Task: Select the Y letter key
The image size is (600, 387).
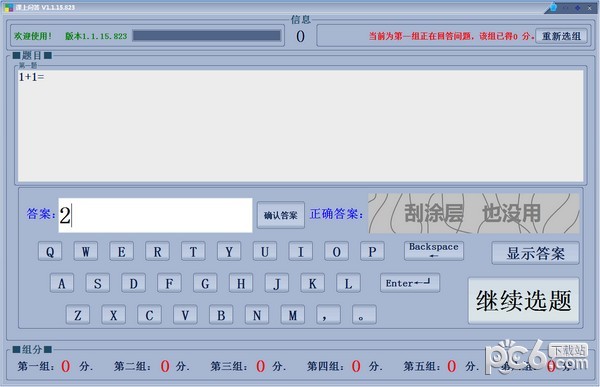Action: pyautogui.click(x=229, y=251)
